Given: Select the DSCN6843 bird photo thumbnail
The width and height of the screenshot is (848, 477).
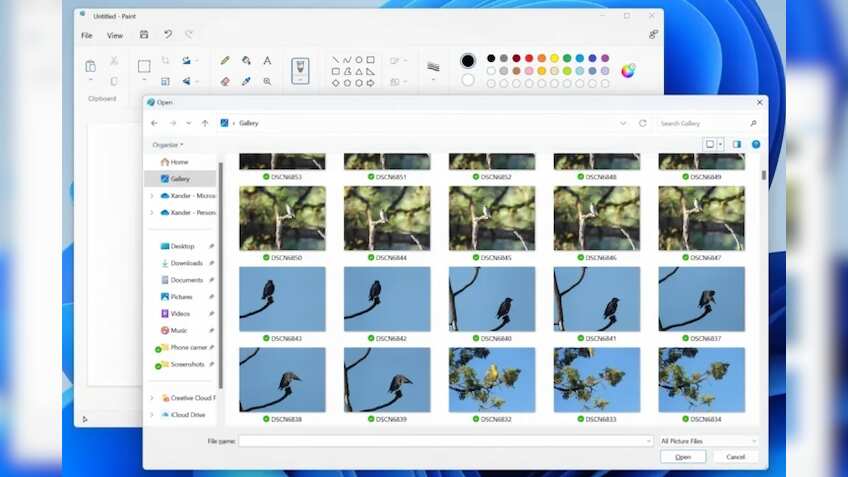Looking at the screenshot, I should [x=282, y=299].
